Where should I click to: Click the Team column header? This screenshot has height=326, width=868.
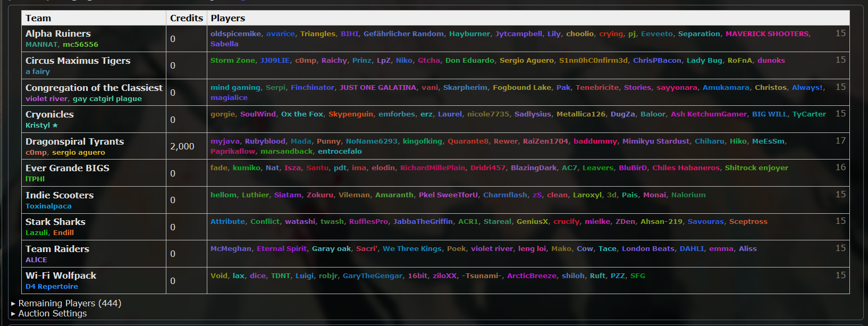pyautogui.click(x=38, y=18)
